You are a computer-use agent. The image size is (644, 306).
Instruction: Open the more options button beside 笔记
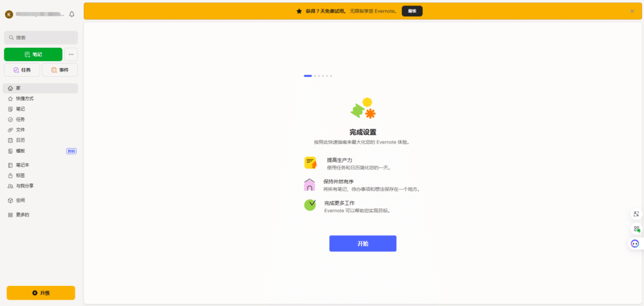coord(71,54)
